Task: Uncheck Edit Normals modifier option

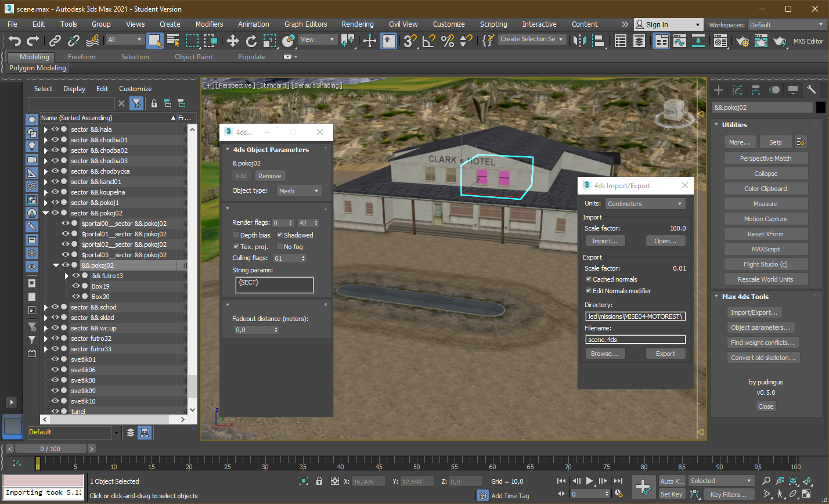Action: (589, 291)
